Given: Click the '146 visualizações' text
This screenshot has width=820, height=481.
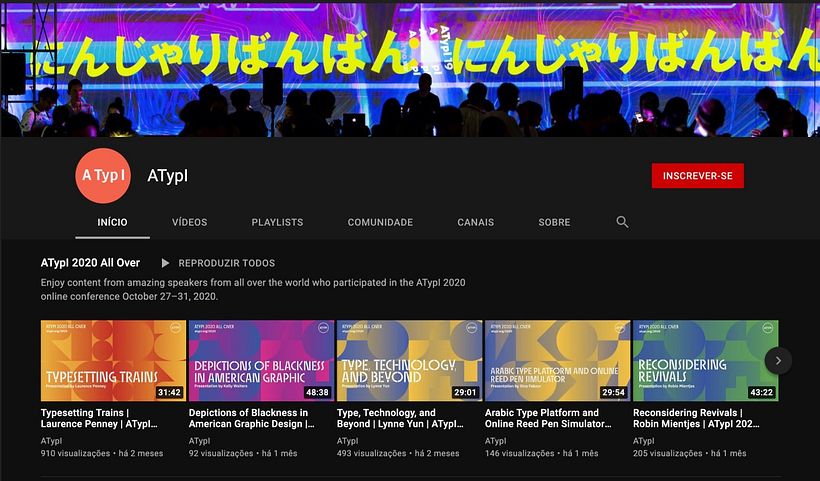Looking at the screenshot, I should (x=519, y=453).
